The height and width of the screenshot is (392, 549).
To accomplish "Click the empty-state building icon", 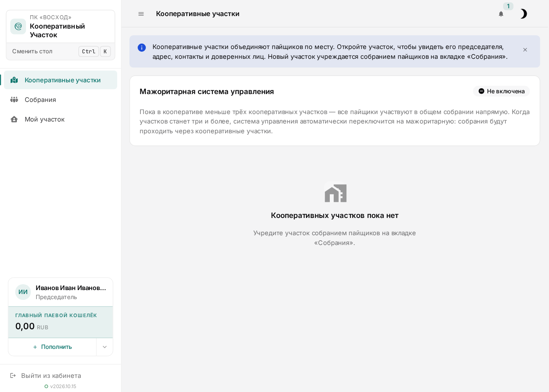I will point(336,193).
